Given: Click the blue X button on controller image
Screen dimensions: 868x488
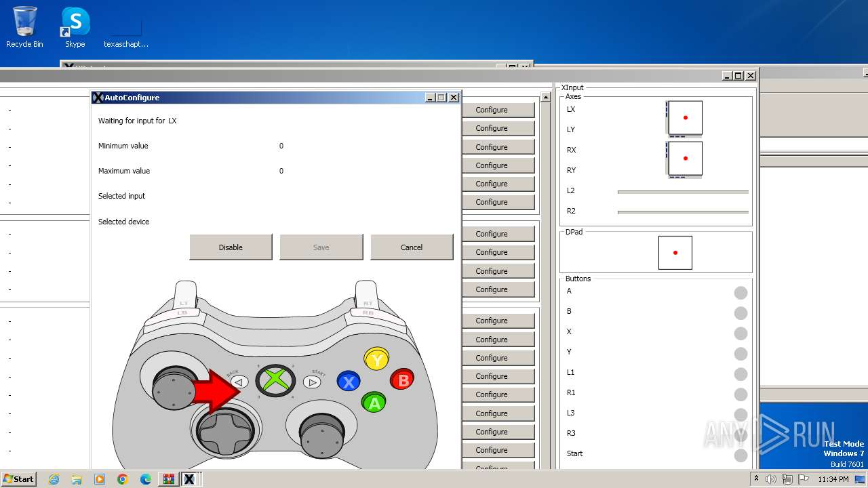Looking at the screenshot, I should 349,382.
